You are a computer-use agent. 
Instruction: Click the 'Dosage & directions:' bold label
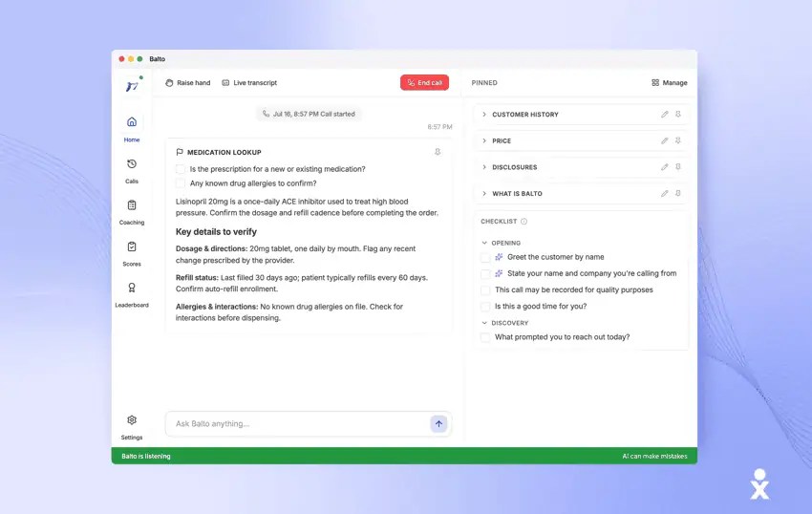(x=211, y=248)
